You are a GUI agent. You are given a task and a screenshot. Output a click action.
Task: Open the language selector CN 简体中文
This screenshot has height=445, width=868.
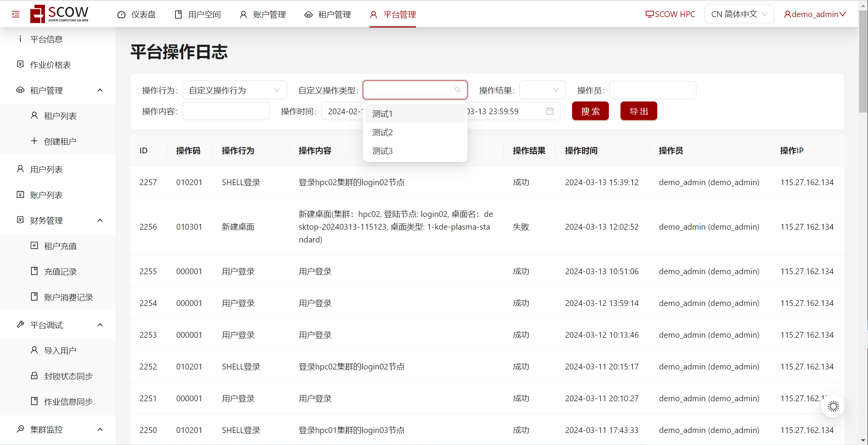[739, 14]
